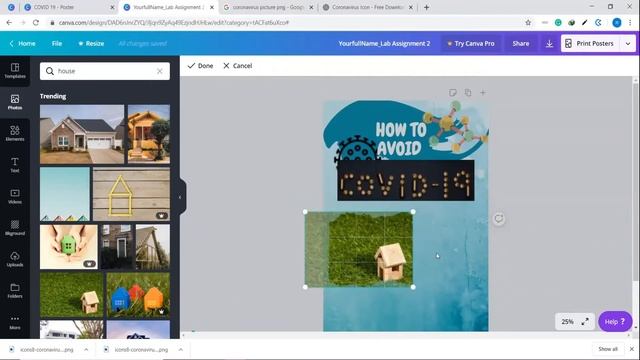The width and height of the screenshot is (640, 360).
Task: Open the Videos sidebar panel
Action: coord(15,196)
